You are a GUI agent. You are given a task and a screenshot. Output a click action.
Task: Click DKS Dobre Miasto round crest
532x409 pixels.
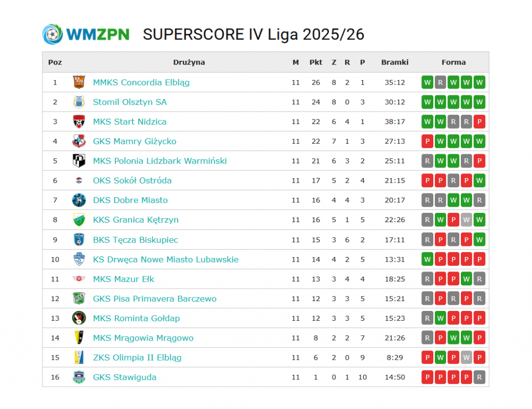click(78, 200)
